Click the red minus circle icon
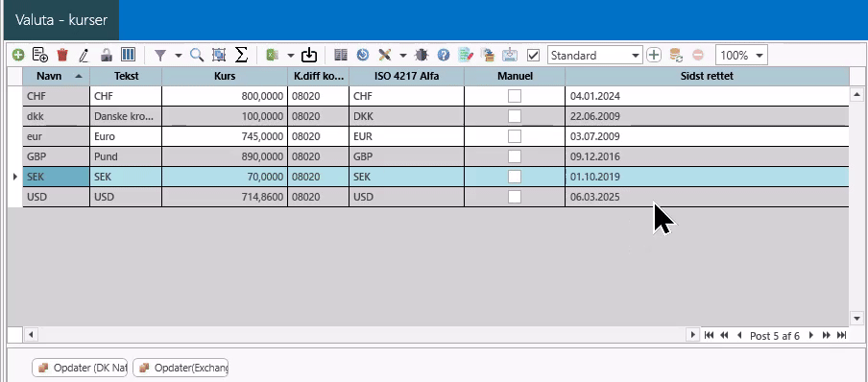Viewport: 868px width, 382px height. [697, 55]
